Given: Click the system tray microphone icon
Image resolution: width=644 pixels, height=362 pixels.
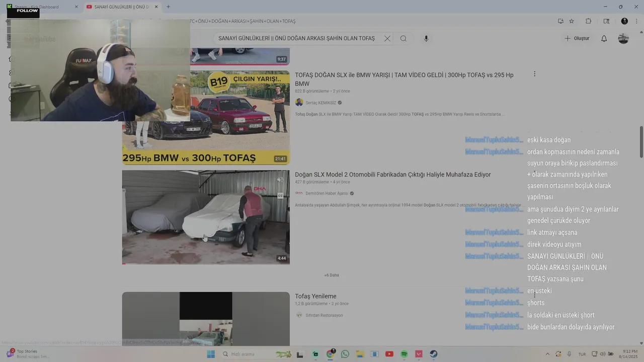Looking at the screenshot, I should (569, 354).
